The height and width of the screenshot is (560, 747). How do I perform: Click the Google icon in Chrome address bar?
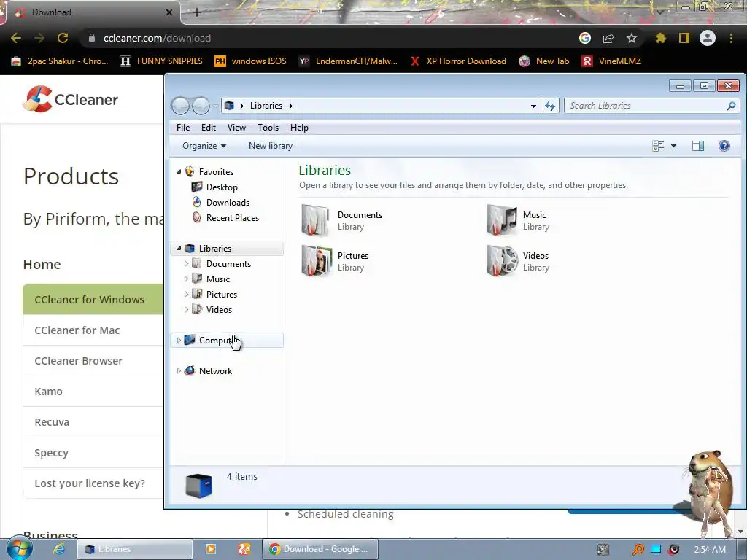pos(585,38)
